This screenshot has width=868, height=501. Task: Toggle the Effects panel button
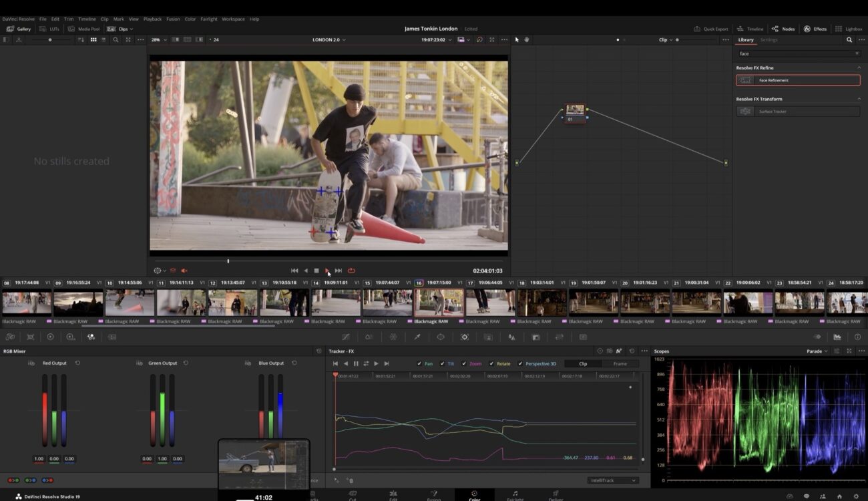[x=815, y=29]
